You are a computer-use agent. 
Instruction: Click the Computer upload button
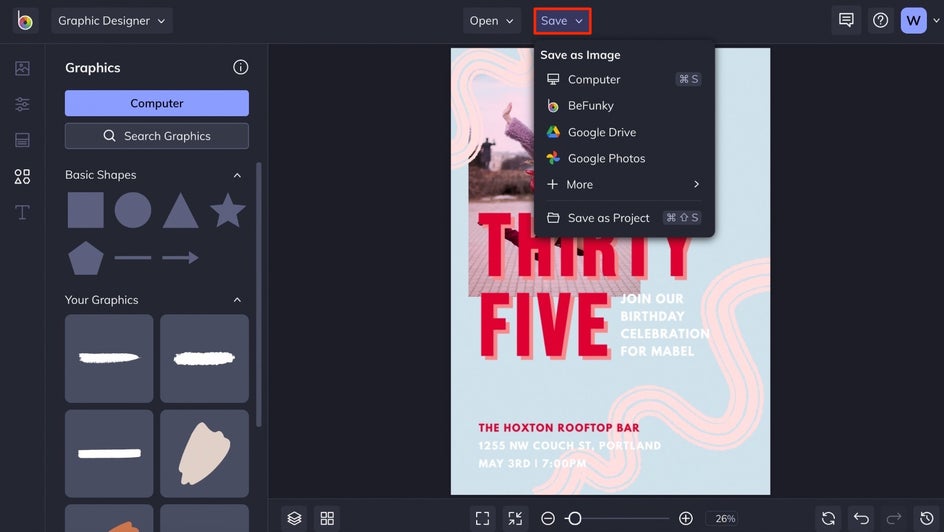(157, 103)
